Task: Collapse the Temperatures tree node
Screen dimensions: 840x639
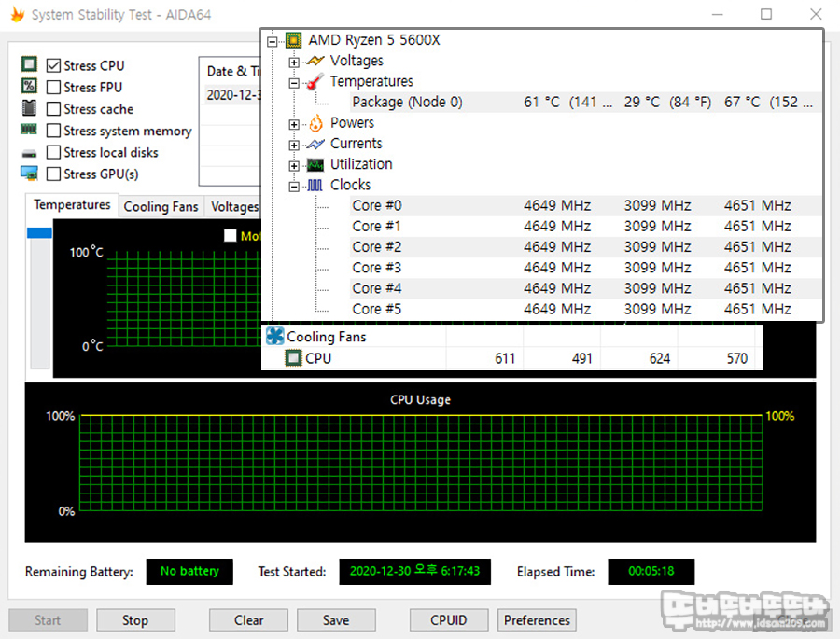Action: [x=294, y=83]
